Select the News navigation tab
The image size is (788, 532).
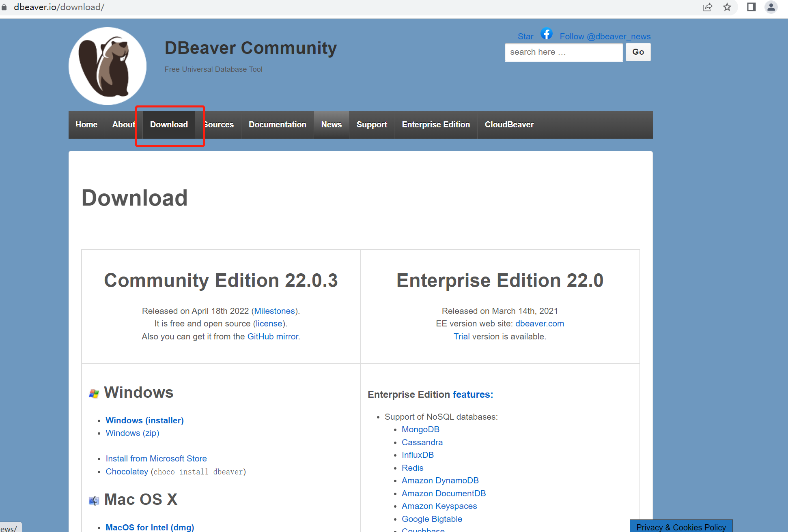point(331,125)
